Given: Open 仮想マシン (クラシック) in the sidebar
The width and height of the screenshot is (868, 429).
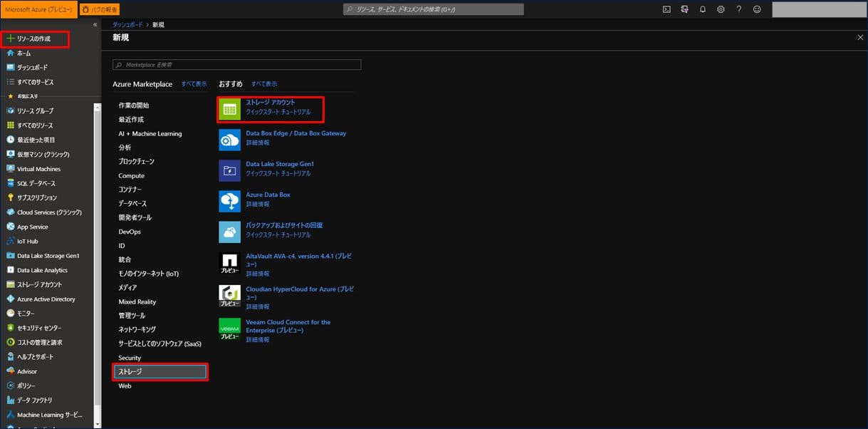Looking at the screenshot, I should pyautogui.click(x=42, y=154).
